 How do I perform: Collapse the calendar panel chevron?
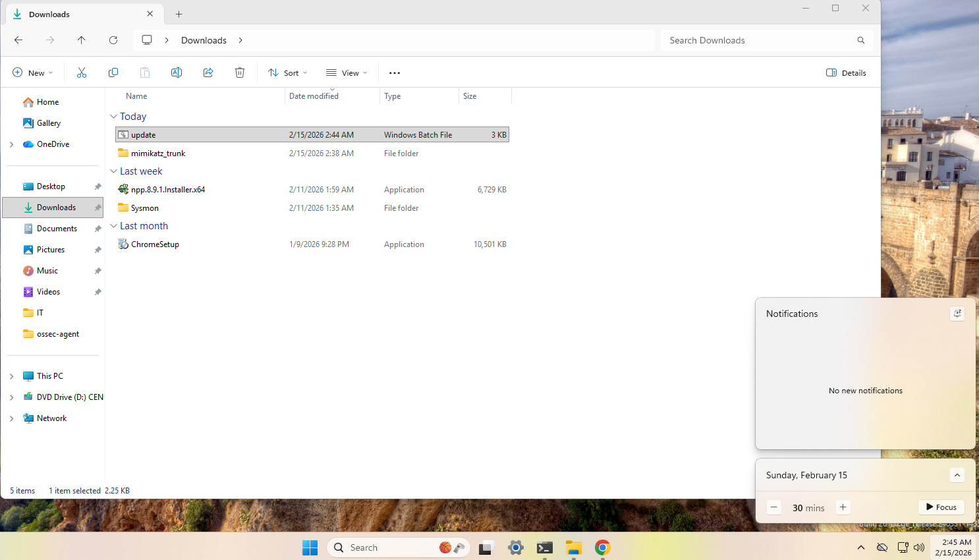coord(957,475)
